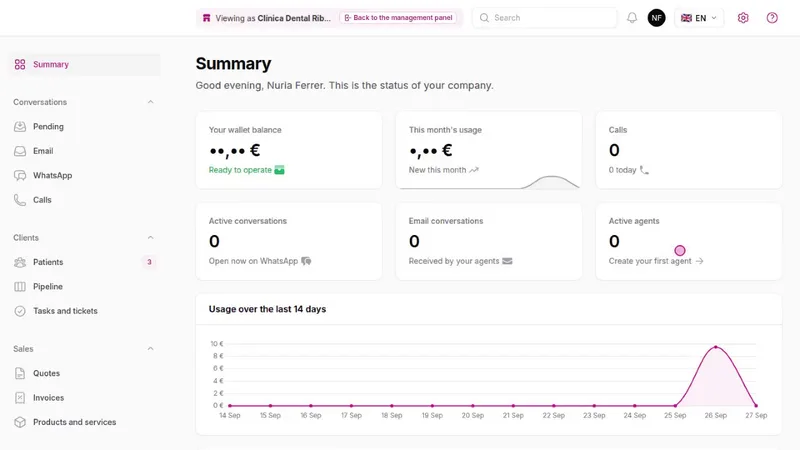Click the Your wallet balance card
Image resolution: width=800 pixels, height=450 pixels.
point(289,150)
